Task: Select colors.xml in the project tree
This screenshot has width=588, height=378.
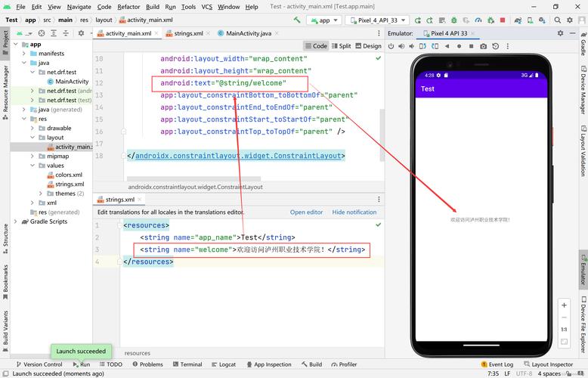Action: pyautogui.click(x=69, y=175)
